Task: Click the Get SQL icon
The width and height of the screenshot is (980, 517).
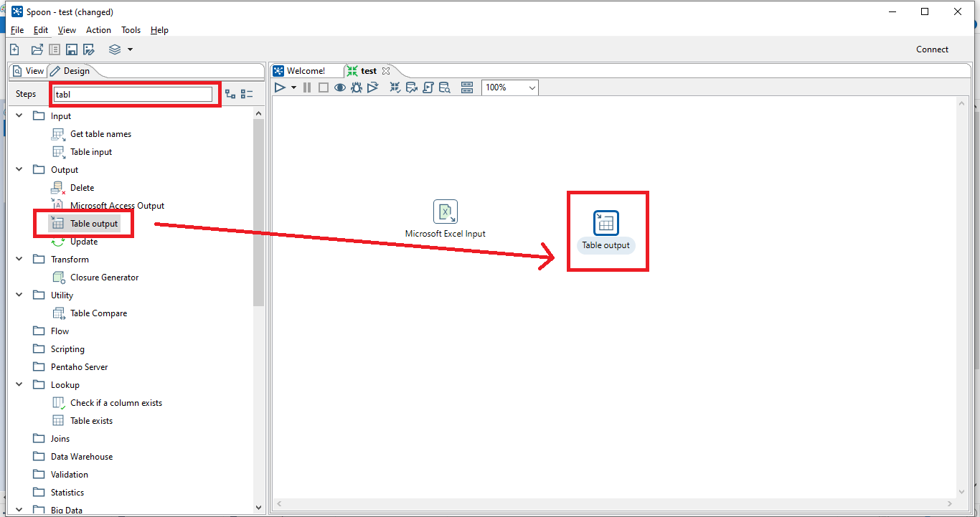Action: tap(428, 87)
